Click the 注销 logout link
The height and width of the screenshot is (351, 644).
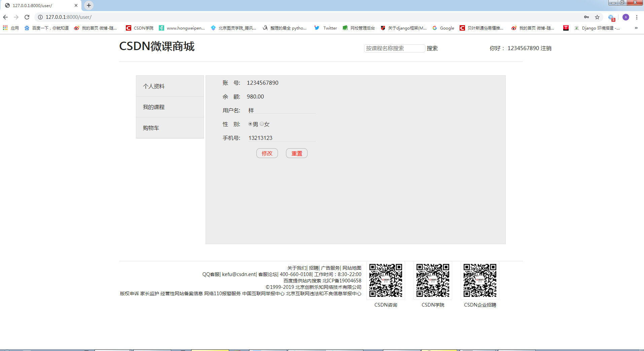click(x=546, y=48)
